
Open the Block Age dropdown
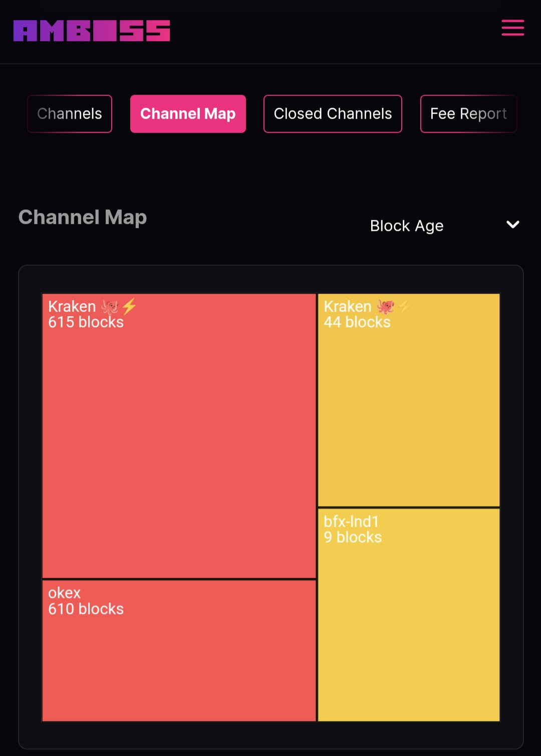click(444, 225)
